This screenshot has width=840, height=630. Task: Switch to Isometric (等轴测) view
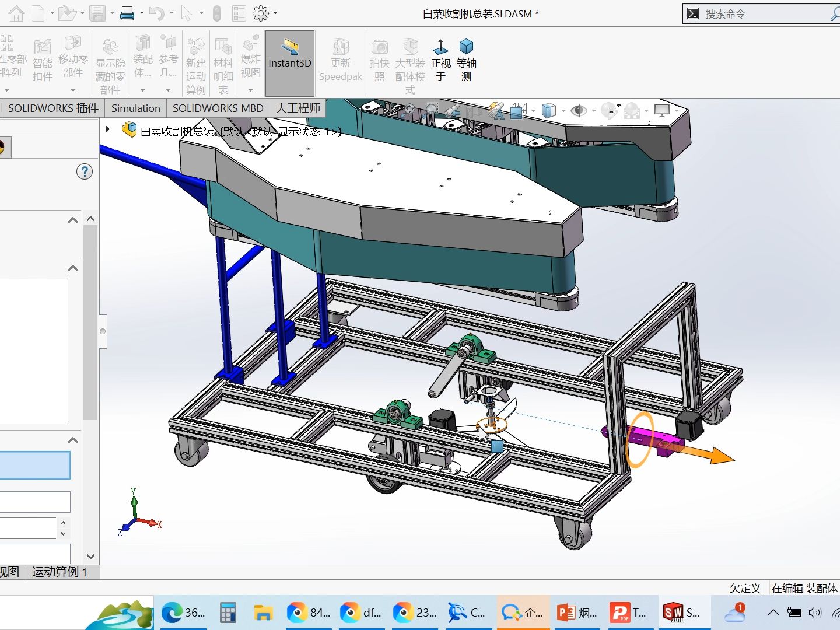pos(466,60)
